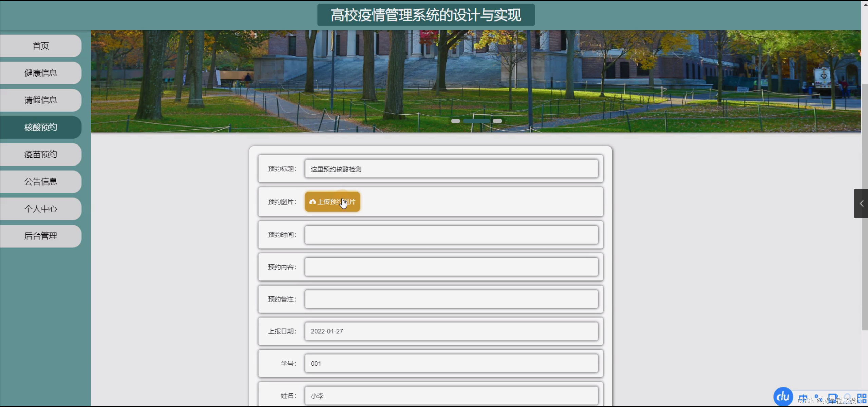The width and height of the screenshot is (868, 407).
Task: Click the cloud upload icon inside the yellow button
Action: 313,201
